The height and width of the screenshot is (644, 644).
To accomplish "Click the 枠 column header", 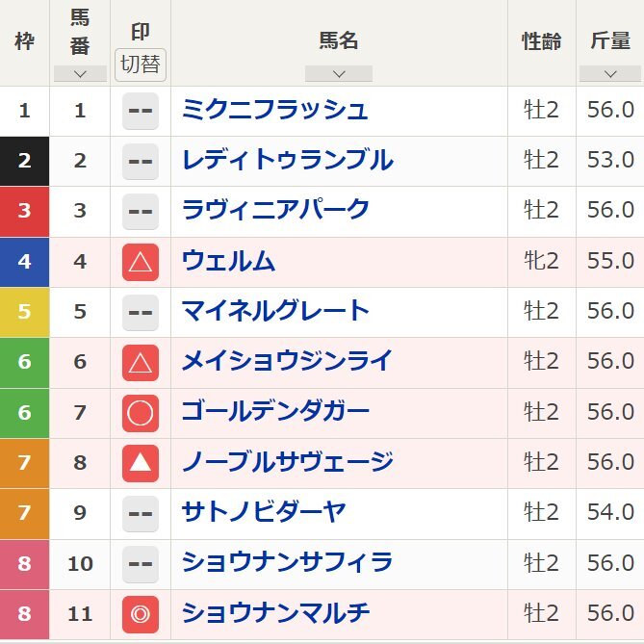I will (24, 41).
